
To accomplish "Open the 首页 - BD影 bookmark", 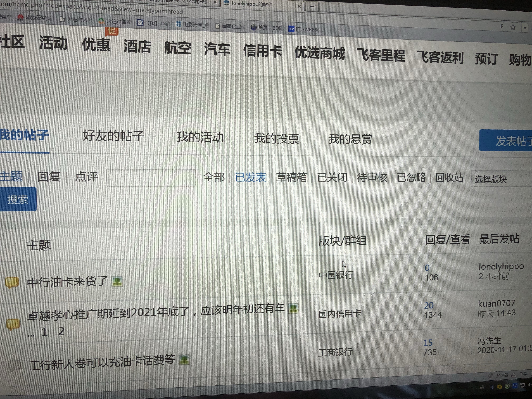I will 267,28.
